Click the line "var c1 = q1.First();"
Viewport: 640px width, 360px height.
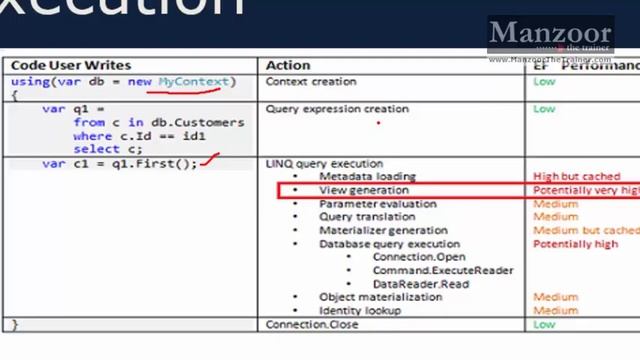pos(120,164)
